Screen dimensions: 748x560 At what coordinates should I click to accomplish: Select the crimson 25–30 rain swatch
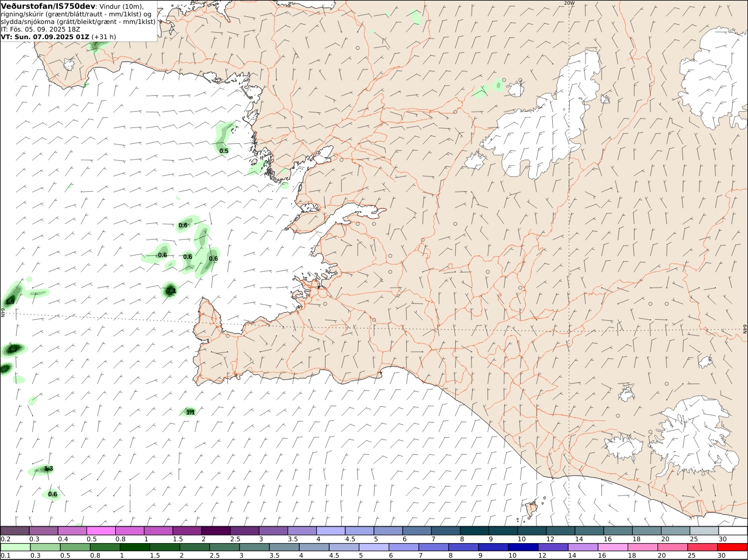[703, 547]
